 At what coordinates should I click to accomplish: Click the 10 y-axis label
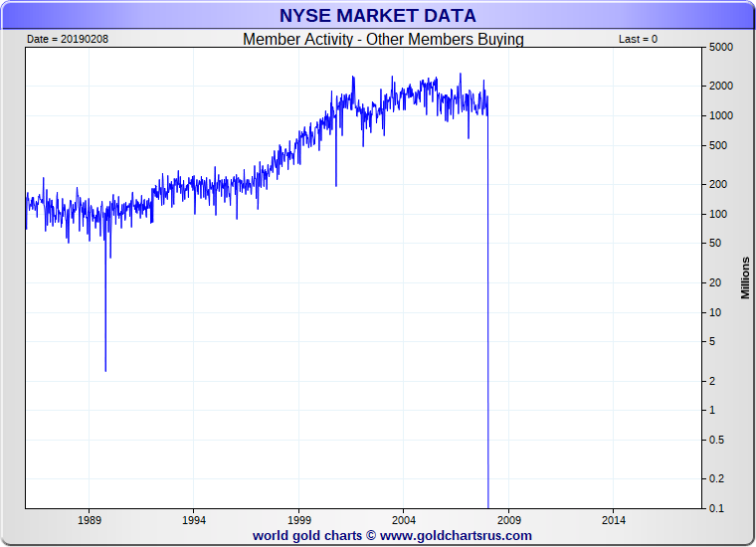715,312
